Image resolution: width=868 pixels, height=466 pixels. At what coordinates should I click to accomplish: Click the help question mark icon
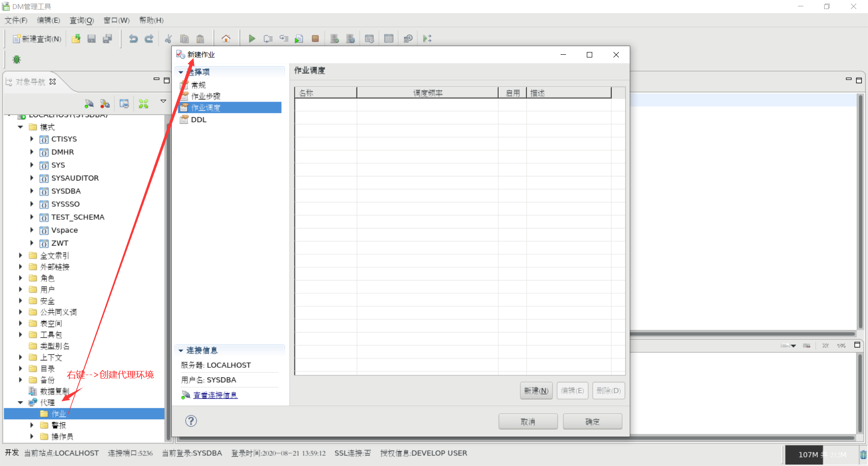(191, 421)
